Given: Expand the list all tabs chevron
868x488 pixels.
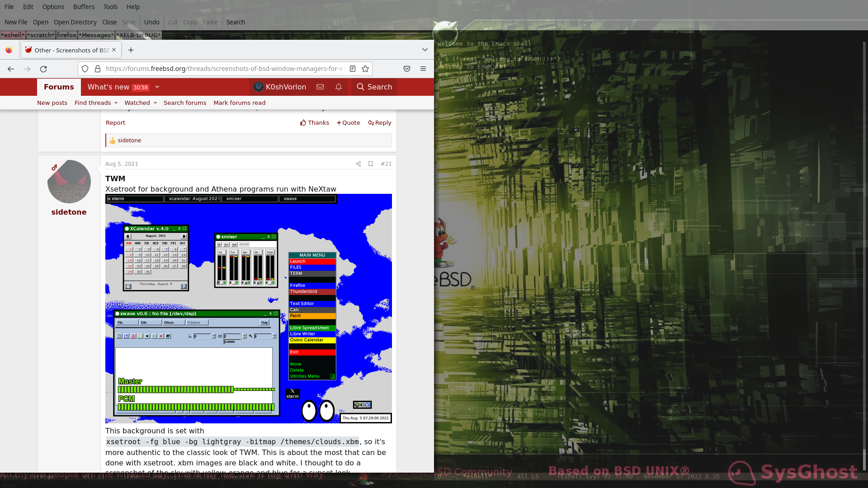Looking at the screenshot, I should point(425,50).
